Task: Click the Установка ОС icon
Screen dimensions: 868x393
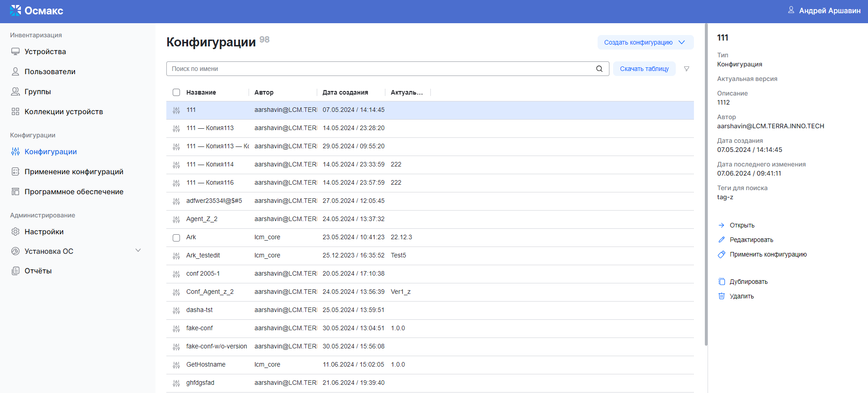Action: pos(15,251)
